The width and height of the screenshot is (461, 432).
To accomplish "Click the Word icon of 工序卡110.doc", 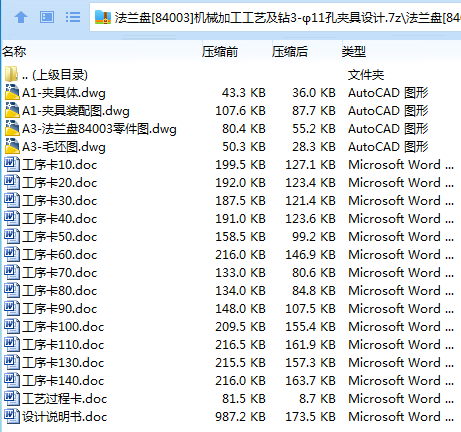I will coord(12,344).
